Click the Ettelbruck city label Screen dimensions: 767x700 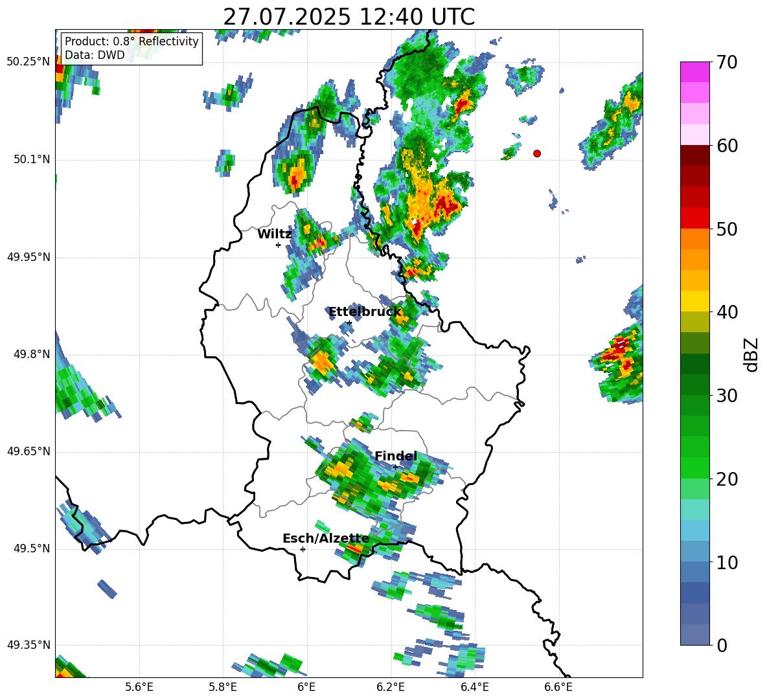(365, 312)
